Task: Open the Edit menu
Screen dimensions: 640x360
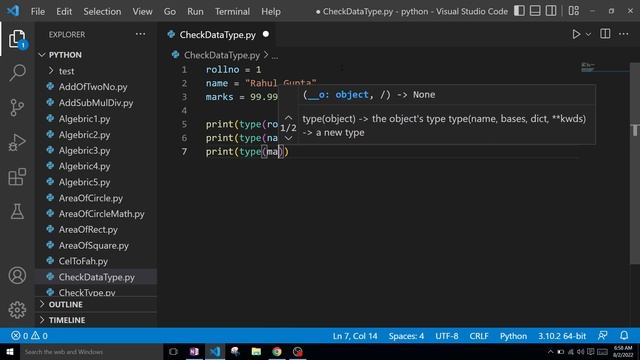Action: (x=64, y=11)
